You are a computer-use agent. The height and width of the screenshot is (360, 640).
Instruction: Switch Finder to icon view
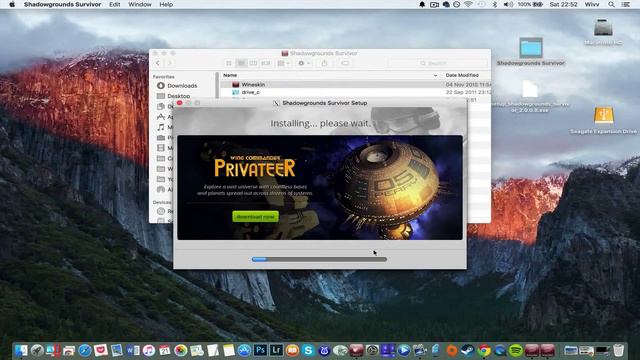pos(229,63)
